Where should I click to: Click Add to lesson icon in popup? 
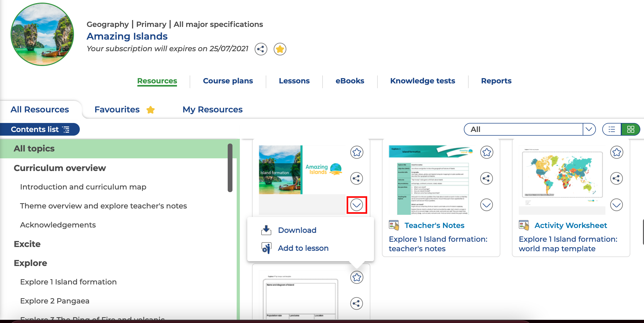(x=266, y=248)
